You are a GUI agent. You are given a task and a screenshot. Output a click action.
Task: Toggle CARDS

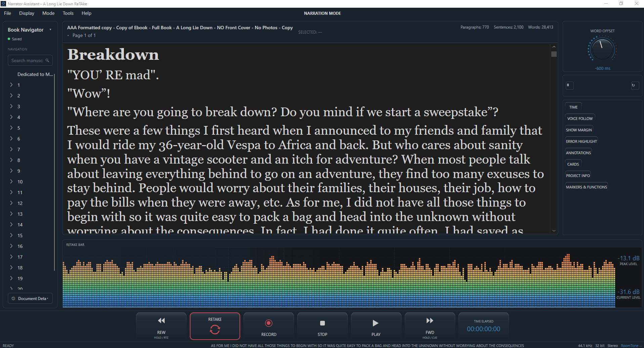(x=573, y=164)
